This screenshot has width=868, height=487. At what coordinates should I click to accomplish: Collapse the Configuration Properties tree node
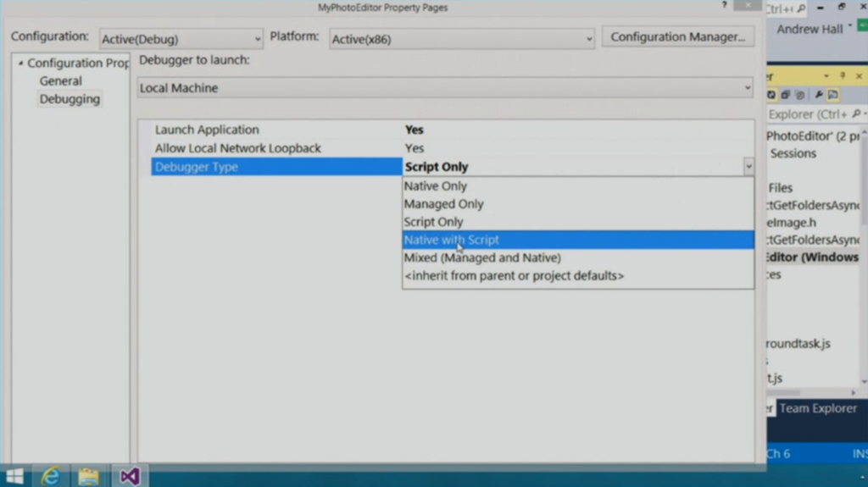click(x=20, y=63)
